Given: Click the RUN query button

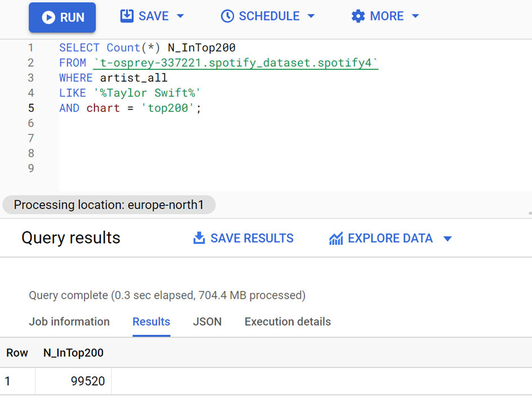Looking at the screenshot, I should 62,17.
